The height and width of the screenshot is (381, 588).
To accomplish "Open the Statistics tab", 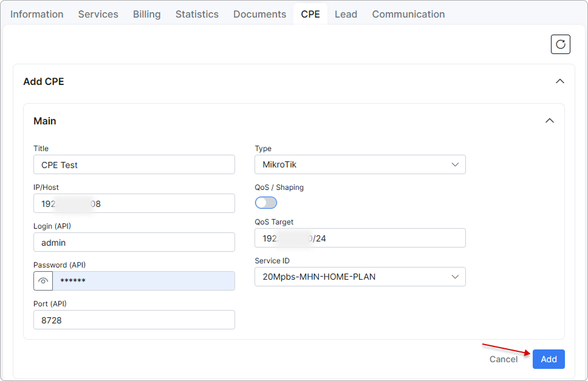I will 197,14.
